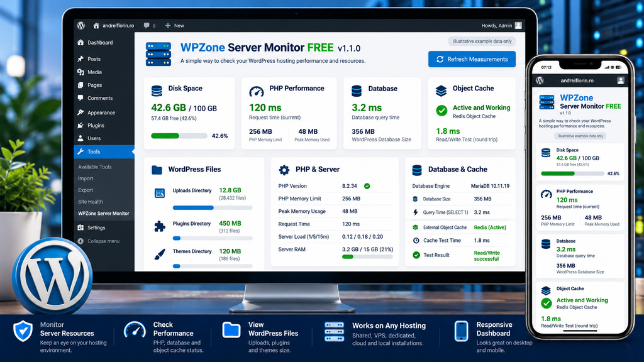Click the green check beside PHP version 8.2.34
Viewport: 644px width, 362px height.
coord(367,186)
